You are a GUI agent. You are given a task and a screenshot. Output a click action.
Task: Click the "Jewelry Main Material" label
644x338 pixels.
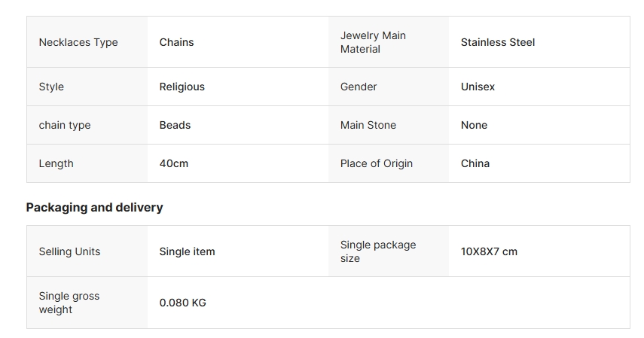(x=373, y=42)
